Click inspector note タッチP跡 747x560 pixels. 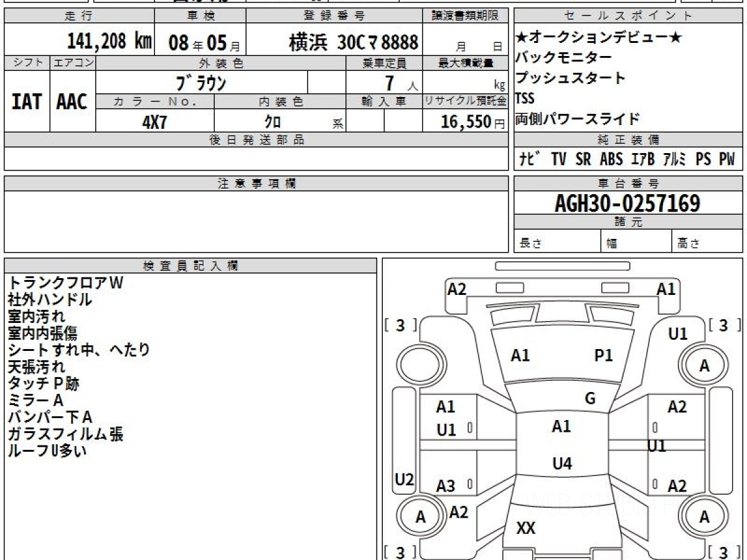(x=43, y=384)
